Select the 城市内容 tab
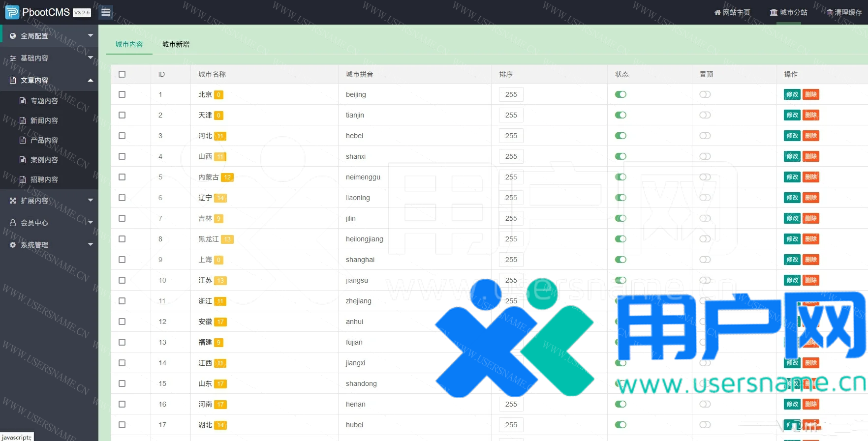 coord(129,44)
